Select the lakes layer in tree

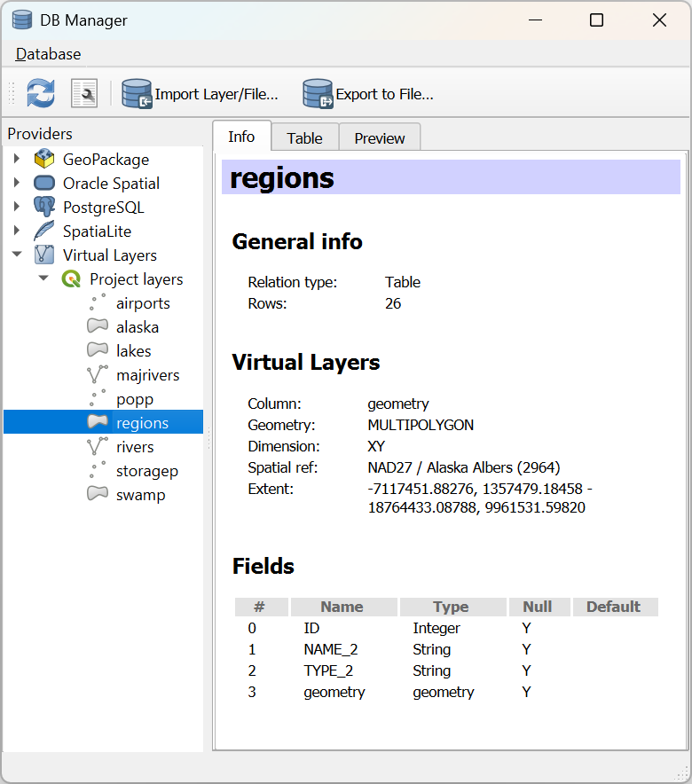tap(133, 351)
